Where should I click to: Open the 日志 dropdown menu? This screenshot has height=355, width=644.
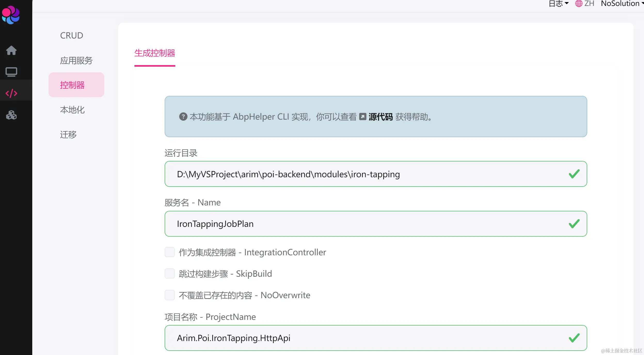click(x=559, y=4)
